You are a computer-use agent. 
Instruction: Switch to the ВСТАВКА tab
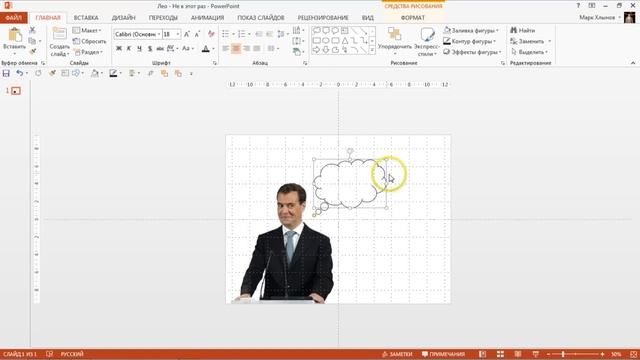(86, 18)
